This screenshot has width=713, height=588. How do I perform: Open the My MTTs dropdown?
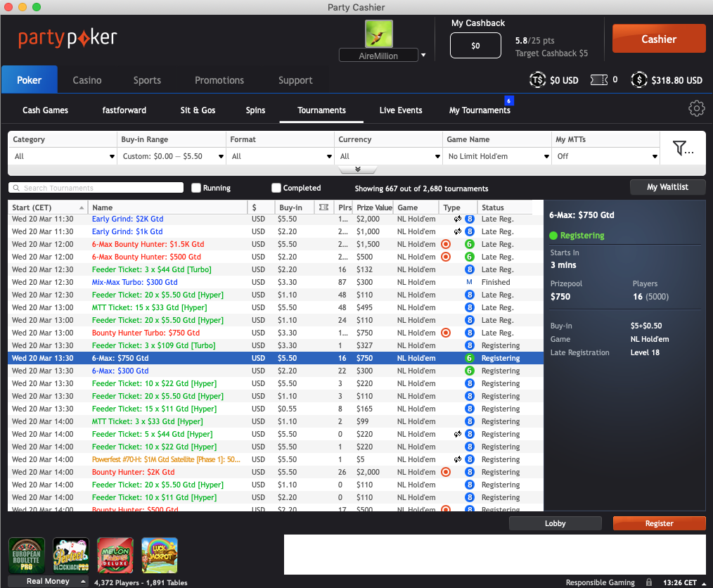click(606, 156)
